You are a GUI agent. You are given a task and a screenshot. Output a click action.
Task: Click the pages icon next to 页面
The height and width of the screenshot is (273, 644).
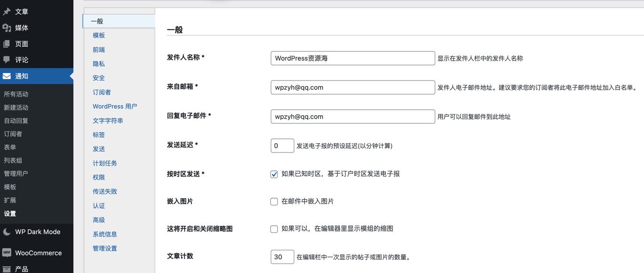click(x=7, y=44)
